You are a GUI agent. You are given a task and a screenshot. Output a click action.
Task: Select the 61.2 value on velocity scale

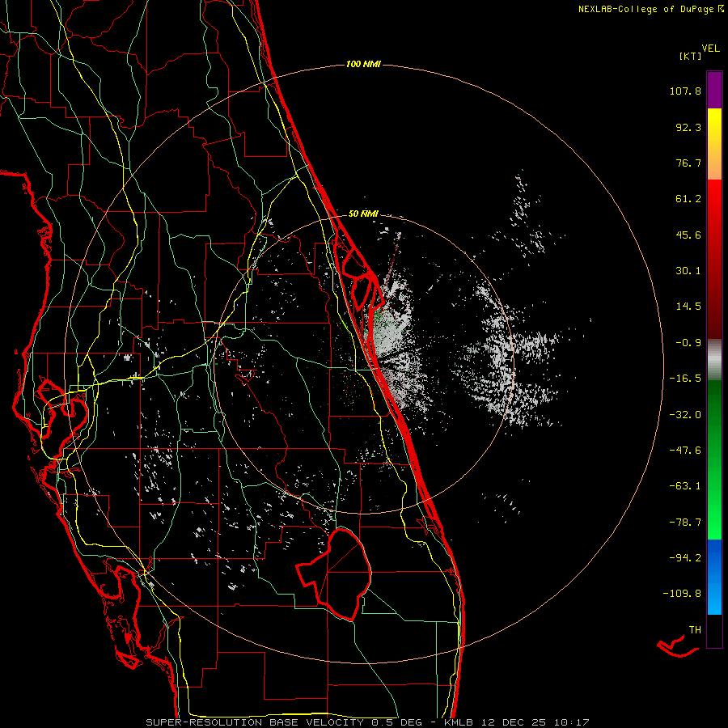pyautogui.click(x=688, y=199)
